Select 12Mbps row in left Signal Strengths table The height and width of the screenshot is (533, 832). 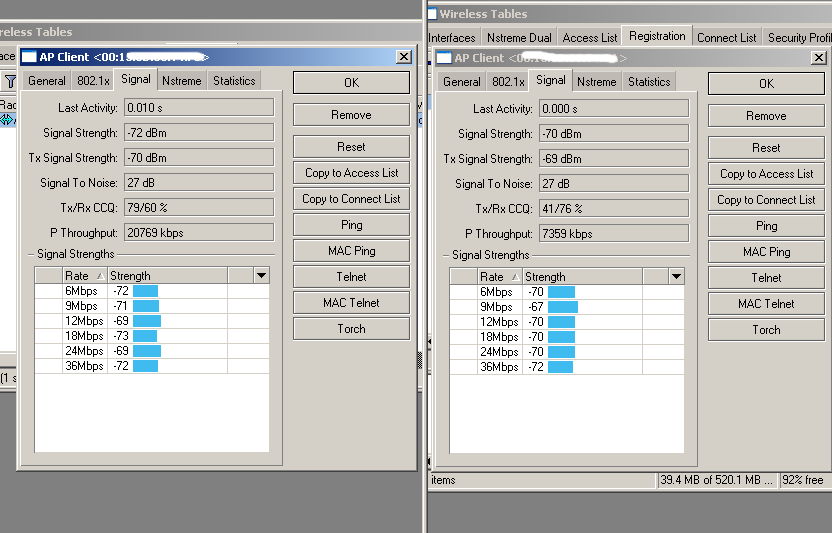(152, 321)
